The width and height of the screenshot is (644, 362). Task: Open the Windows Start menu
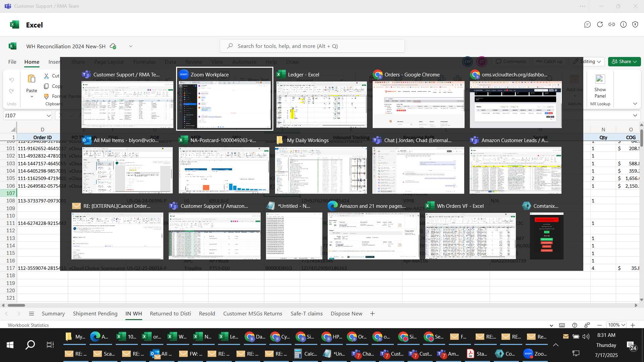pyautogui.click(x=10, y=345)
